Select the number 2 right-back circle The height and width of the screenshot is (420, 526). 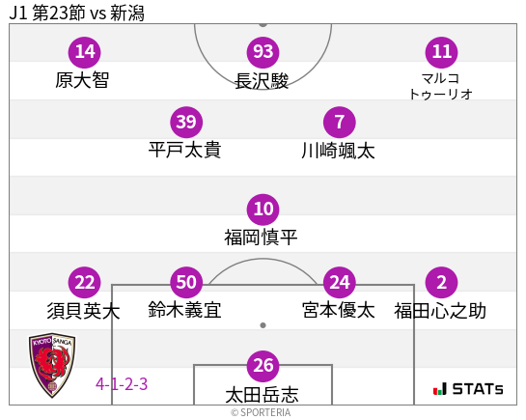441,283
